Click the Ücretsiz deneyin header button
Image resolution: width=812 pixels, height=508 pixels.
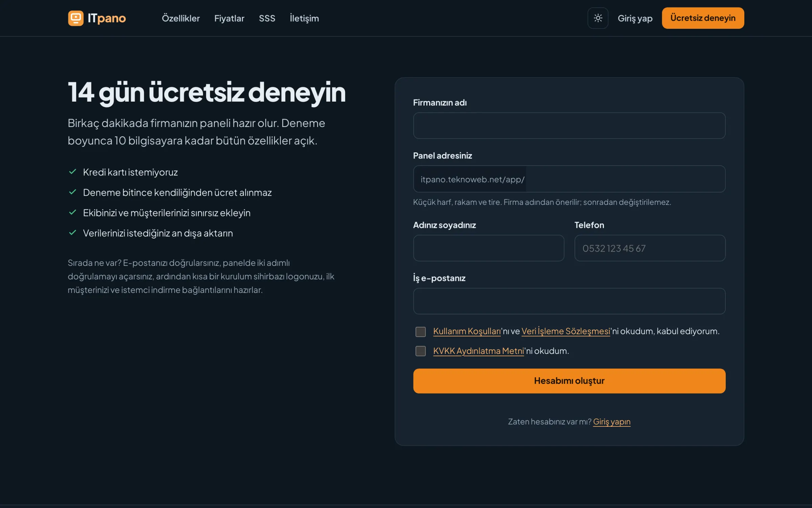click(x=703, y=18)
